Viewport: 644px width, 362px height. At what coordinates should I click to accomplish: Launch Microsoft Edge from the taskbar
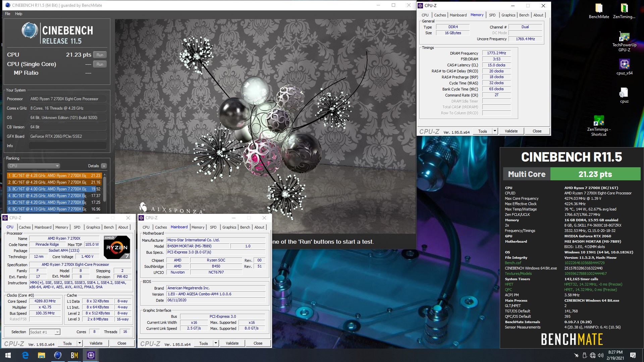pos(25,355)
